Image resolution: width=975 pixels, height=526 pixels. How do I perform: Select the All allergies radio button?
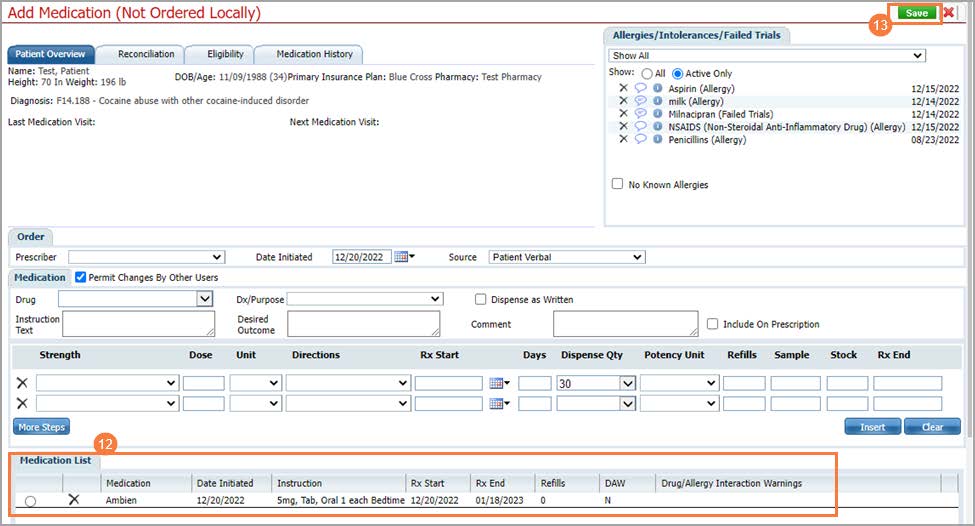tap(647, 73)
